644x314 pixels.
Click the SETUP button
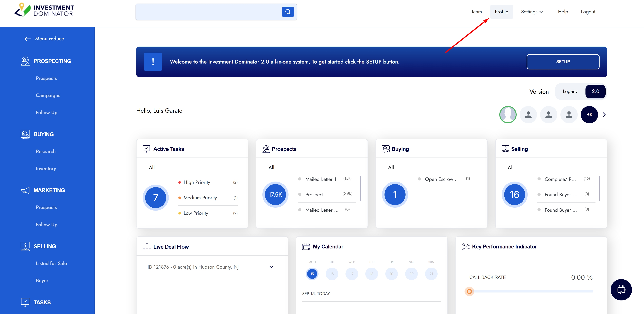click(x=563, y=62)
